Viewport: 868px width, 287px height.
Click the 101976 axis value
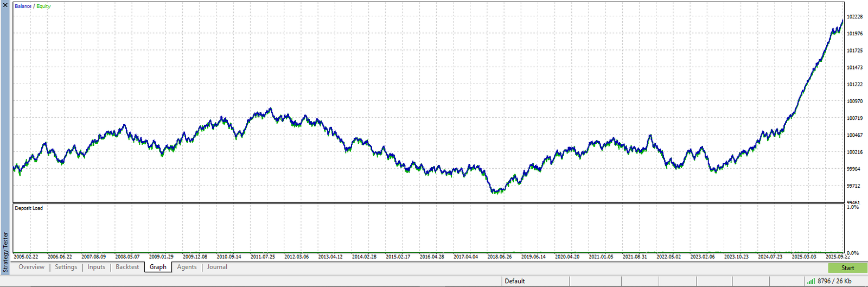click(855, 34)
